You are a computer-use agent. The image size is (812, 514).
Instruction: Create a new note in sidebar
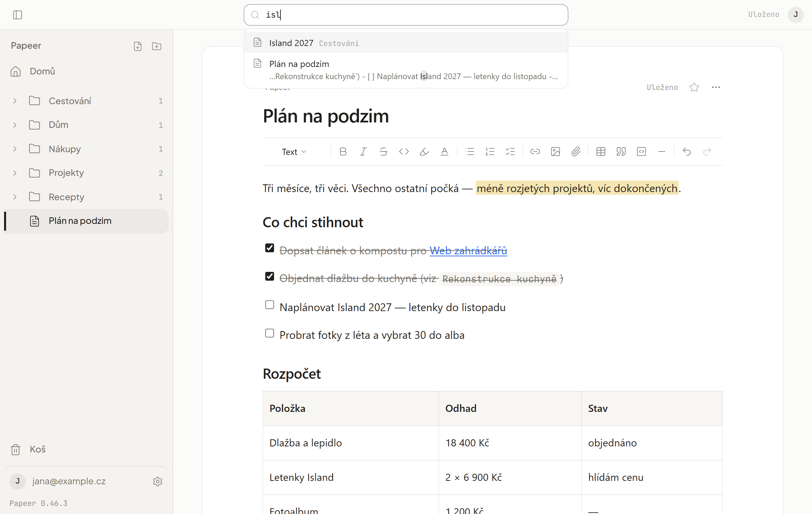click(138, 46)
